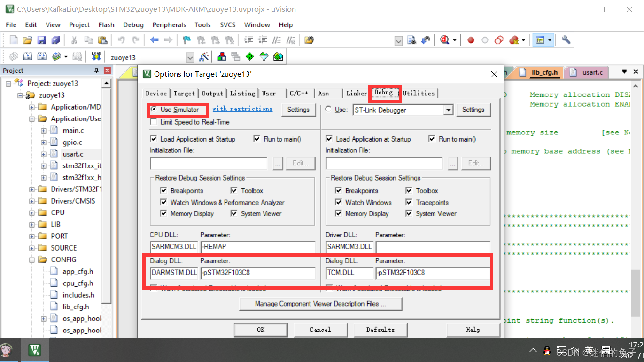Select the Use Simulator radio button
This screenshot has width=644, height=362.
click(154, 110)
